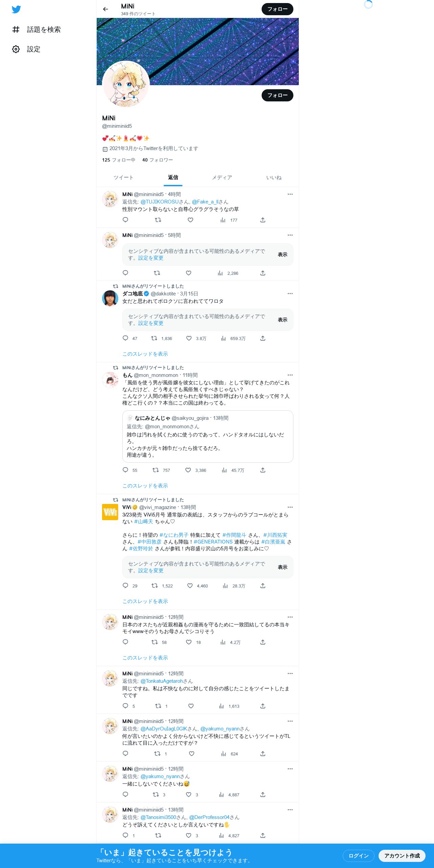Switch to the メディア tab
Image resolution: width=434 pixels, height=868 pixels.
click(222, 178)
